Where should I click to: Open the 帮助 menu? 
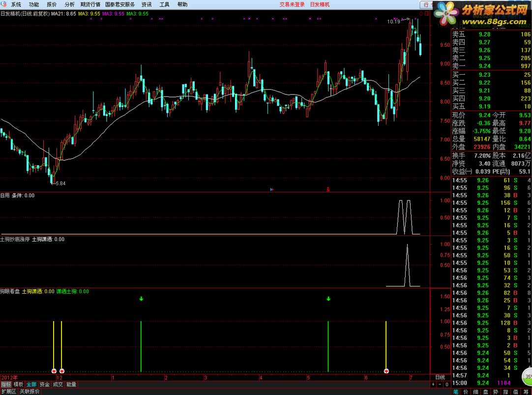[x=182, y=4]
